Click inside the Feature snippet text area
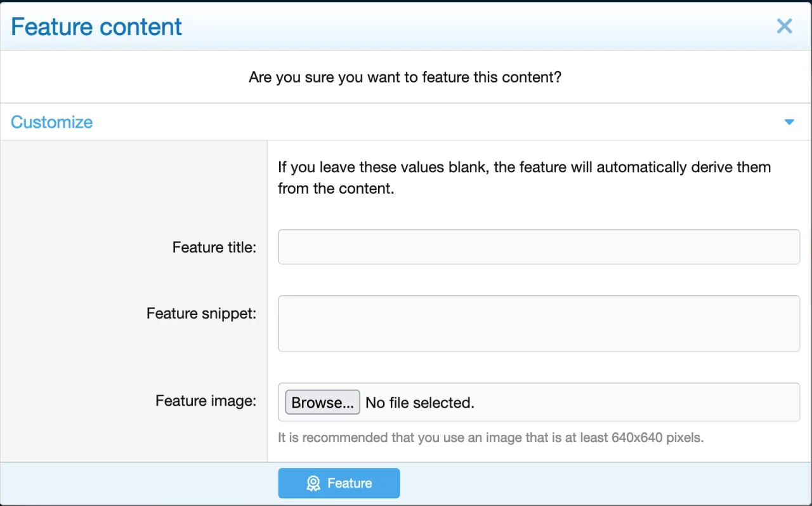812x506 pixels. pyautogui.click(x=539, y=323)
